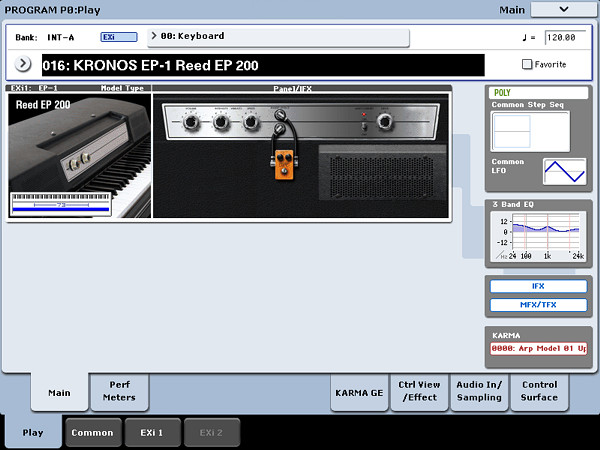Click the POLY voice mode indicator
This screenshot has height=450, width=600.
(538, 93)
